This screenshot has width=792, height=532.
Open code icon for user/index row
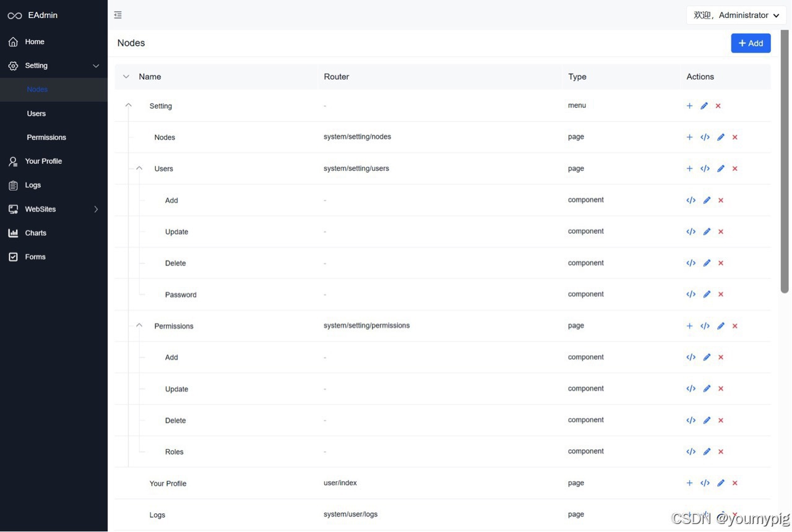(705, 483)
